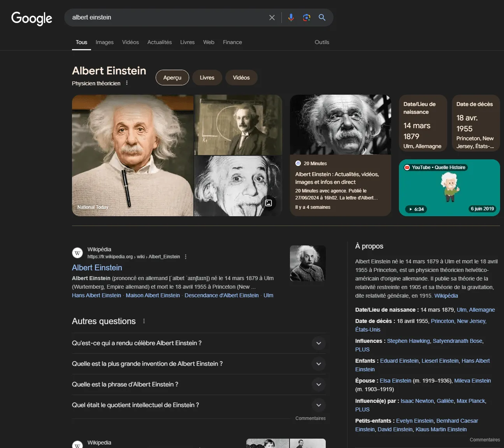Click the Stephen Hawking influence link
This screenshot has width=504, height=448.
click(x=408, y=341)
